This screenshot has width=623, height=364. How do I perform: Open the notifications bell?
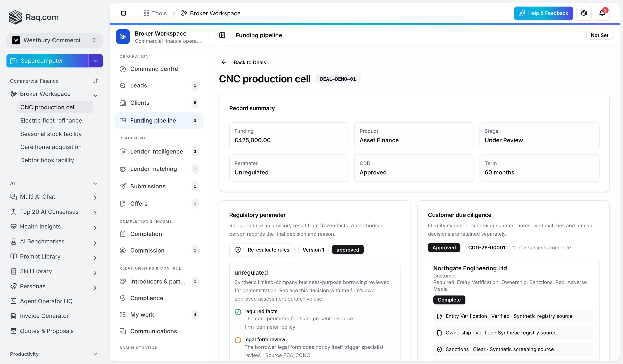pos(602,13)
